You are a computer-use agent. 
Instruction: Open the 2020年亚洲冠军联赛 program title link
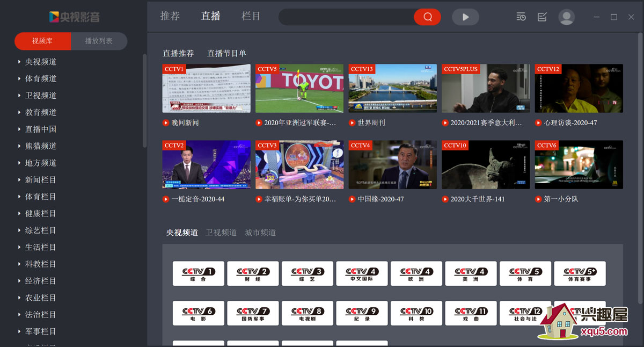300,122
